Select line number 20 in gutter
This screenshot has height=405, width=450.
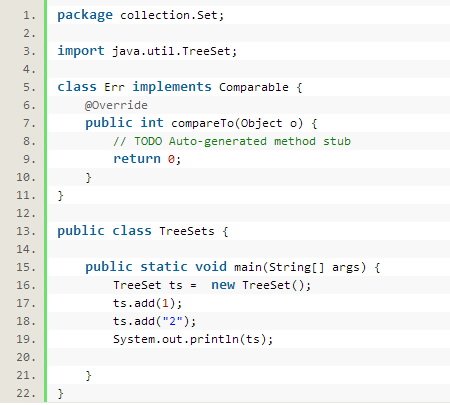tap(26, 357)
